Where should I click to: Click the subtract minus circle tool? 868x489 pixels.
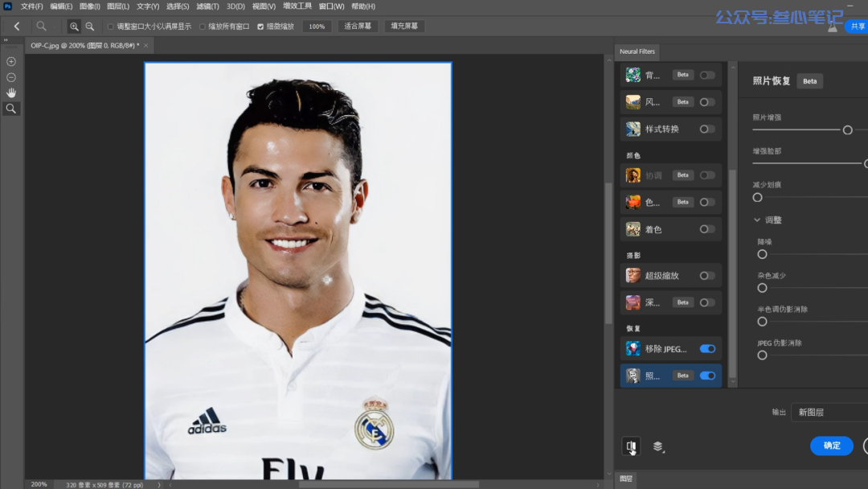11,77
